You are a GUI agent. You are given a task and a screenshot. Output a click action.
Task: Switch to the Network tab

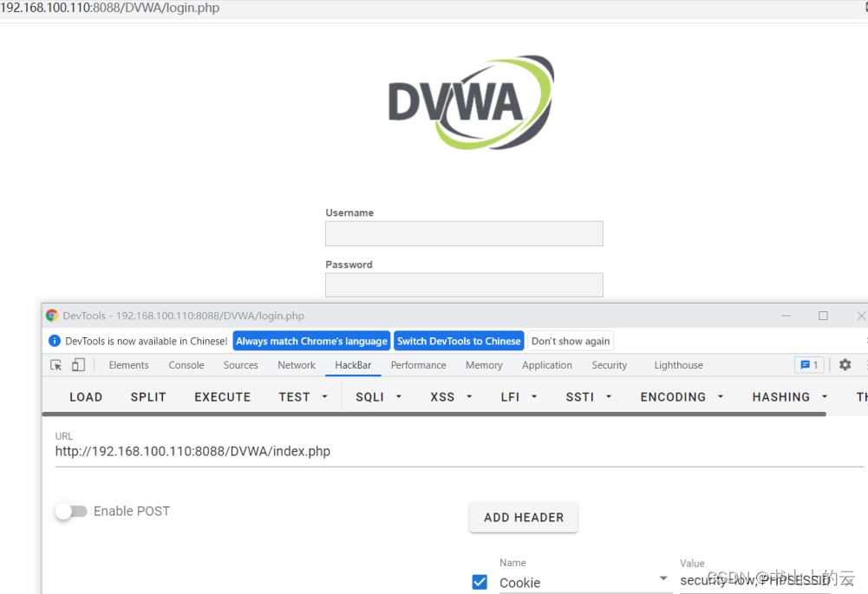pos(297,365)
